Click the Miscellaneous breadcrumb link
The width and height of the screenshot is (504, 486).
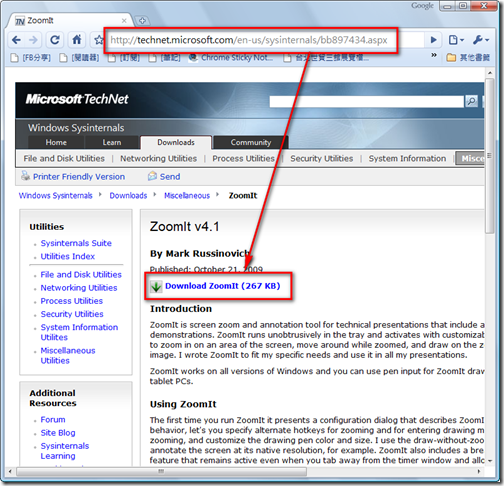(187, 196)
